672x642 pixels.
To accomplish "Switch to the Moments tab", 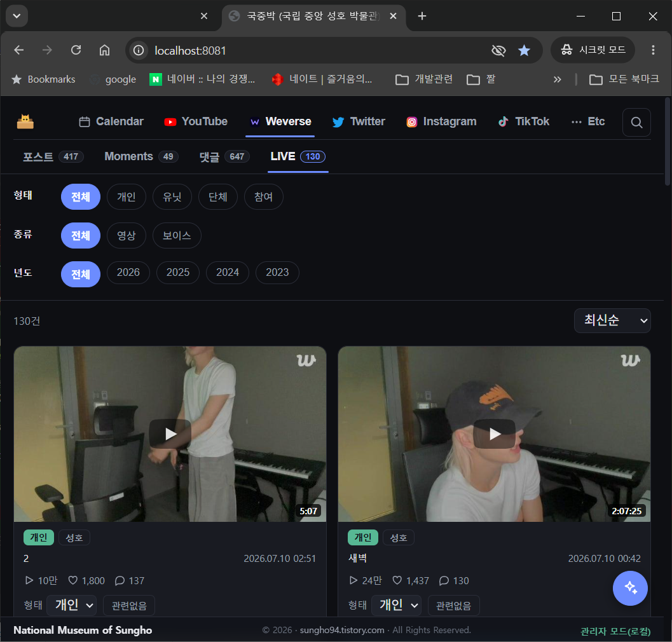I will point(141,156).
